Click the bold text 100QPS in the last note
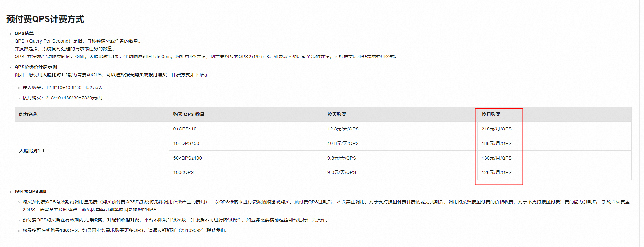Screen dimensions: 644x247 (69, 230)
